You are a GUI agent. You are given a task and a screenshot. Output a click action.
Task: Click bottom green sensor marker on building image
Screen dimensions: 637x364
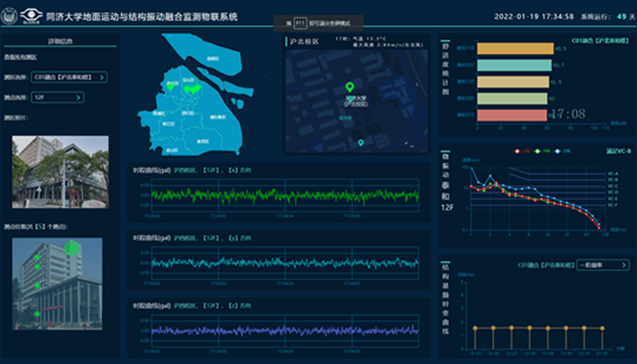click(37, 315)
